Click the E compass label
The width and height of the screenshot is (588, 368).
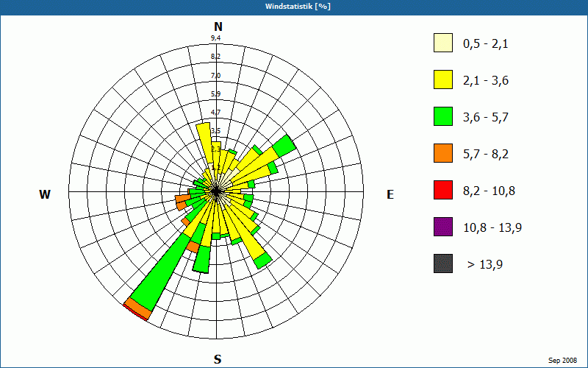[x=390, y=194]
